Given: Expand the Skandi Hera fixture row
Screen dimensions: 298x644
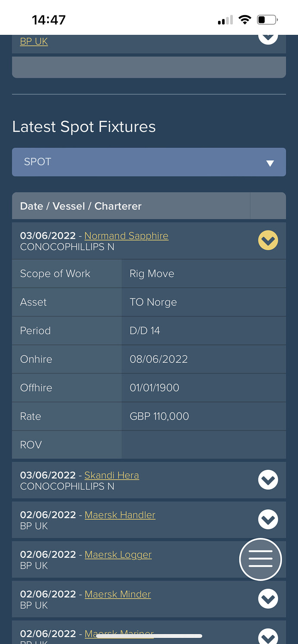Looking at the screenshot, I should (x=268, y=480).
